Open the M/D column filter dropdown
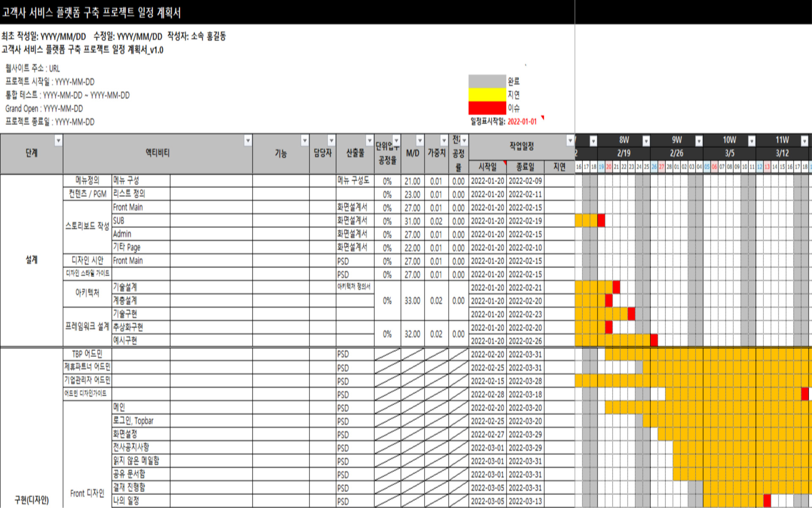Viewport: 812px width, 508px height. [x=420, y=141]
